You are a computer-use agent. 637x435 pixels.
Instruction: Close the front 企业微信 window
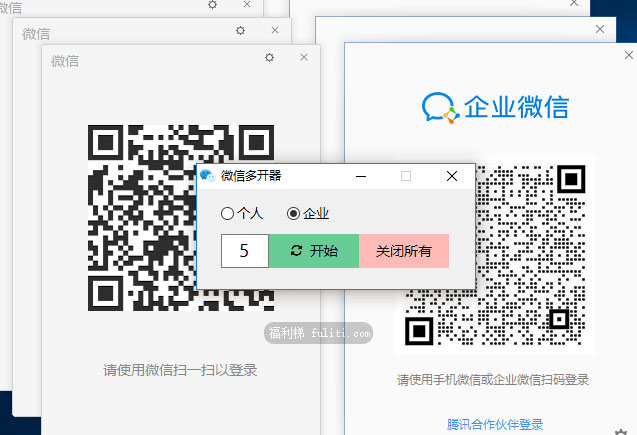pos(629,55)
